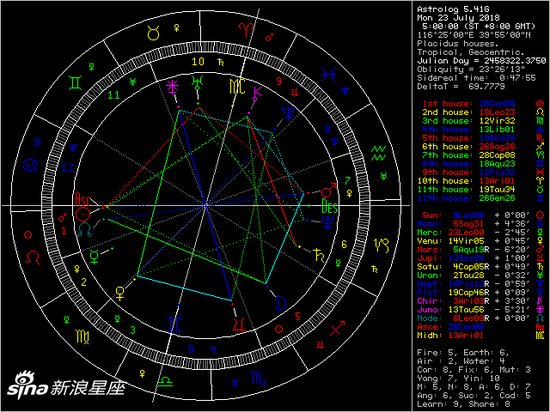
Task: Select the large green Gemini glyph
Action: coord(75,82)
